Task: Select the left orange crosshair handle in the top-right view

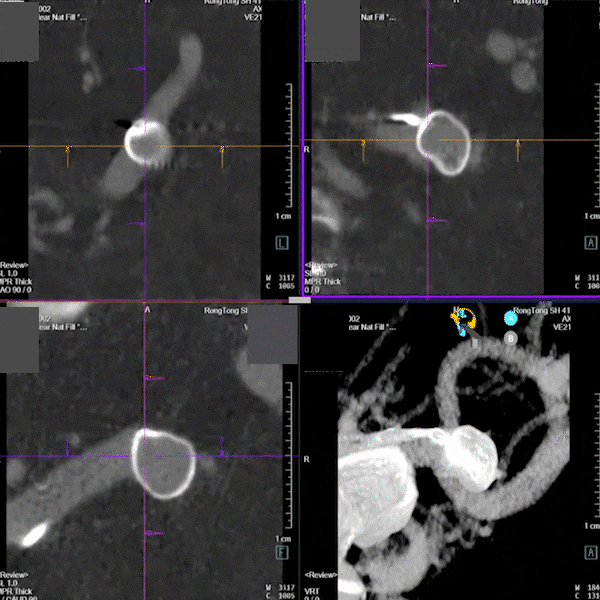Action: point(364,150)
